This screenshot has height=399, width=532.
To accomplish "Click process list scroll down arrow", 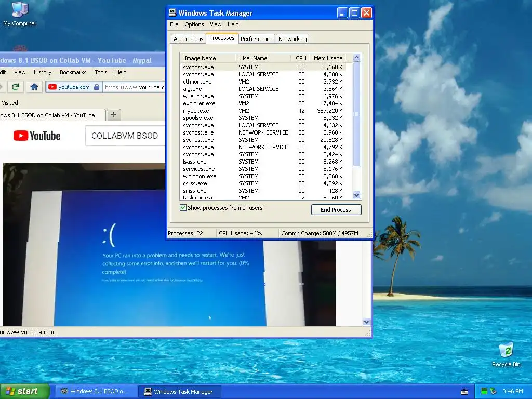I will 356,195.
